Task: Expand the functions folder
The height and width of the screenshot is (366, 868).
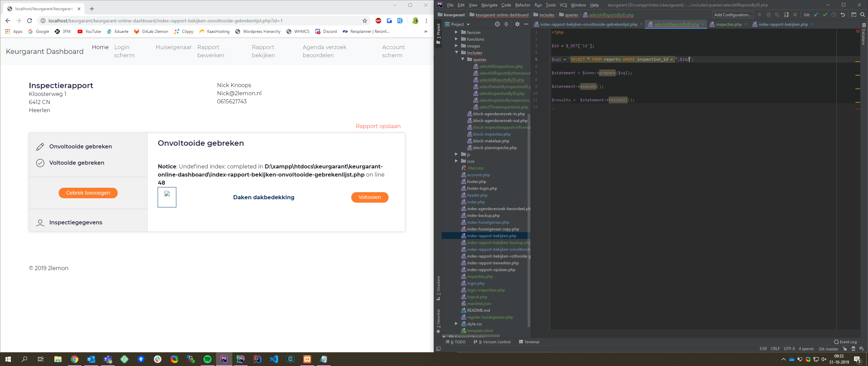Action: tap(456, 39)
